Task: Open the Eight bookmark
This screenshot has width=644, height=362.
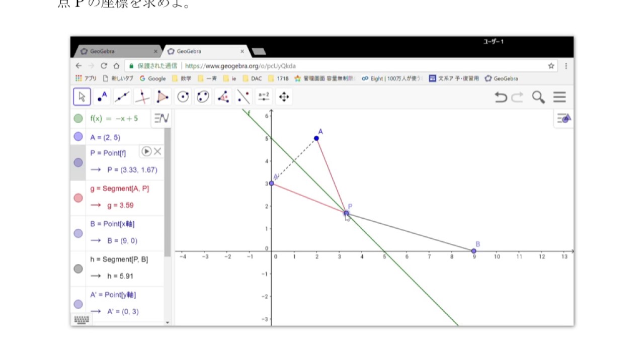Action: (x=392, y=78)
